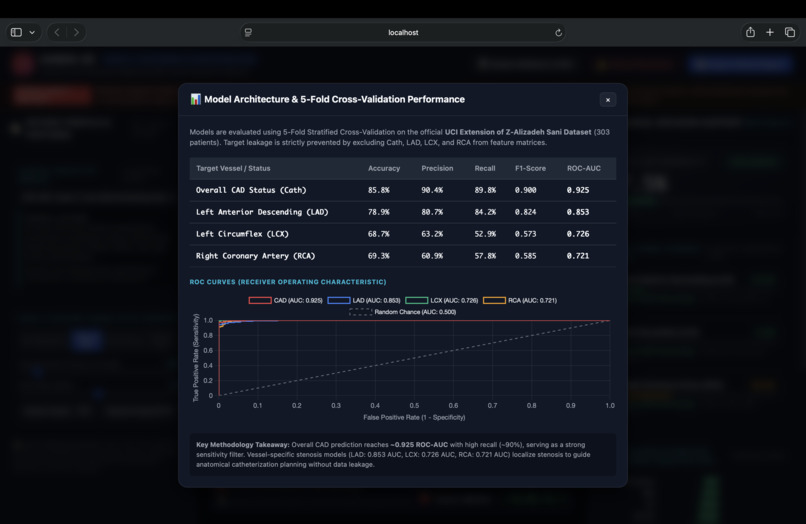
Task: Click the 0.853 ROC-AUC table value
Action: pos(578,212)
